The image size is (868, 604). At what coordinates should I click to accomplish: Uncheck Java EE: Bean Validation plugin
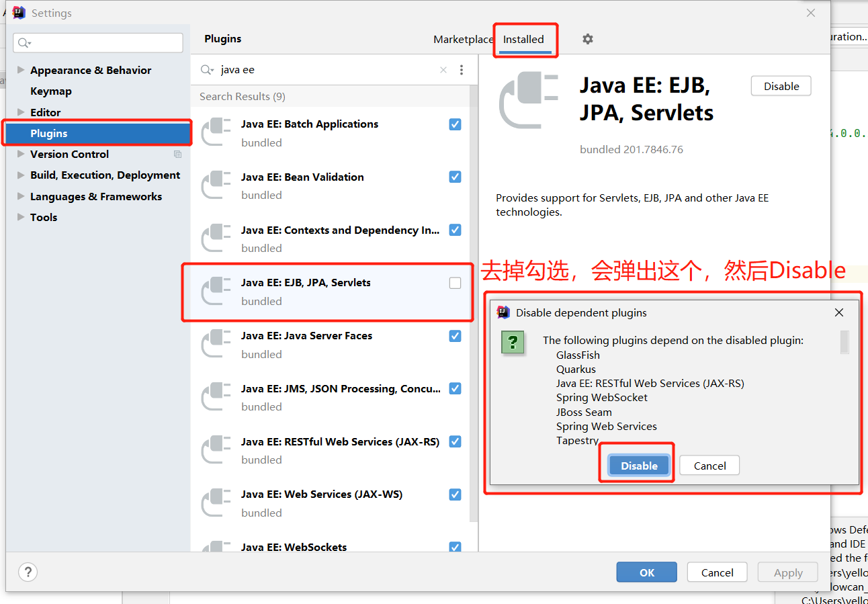(x=455, y=177)
